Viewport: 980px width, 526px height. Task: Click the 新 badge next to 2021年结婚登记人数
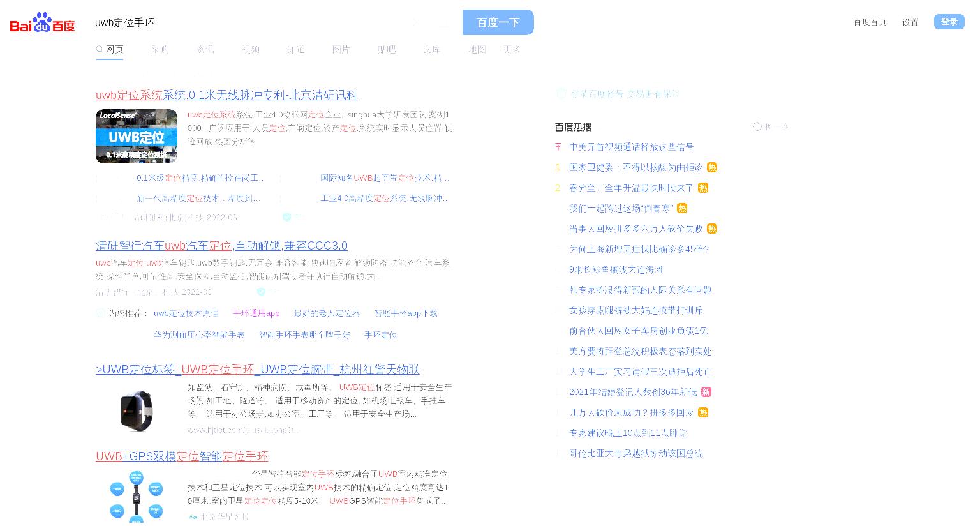(x=706, y=392)
